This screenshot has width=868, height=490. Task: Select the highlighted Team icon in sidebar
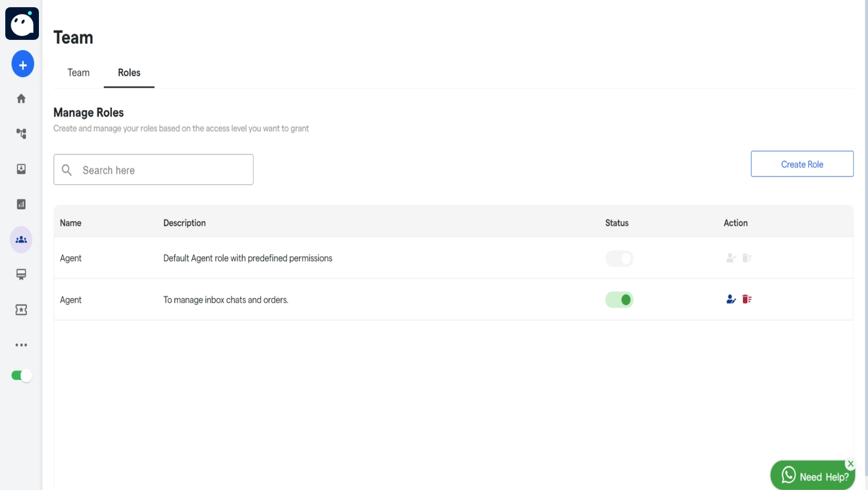(x=21, y=239)
